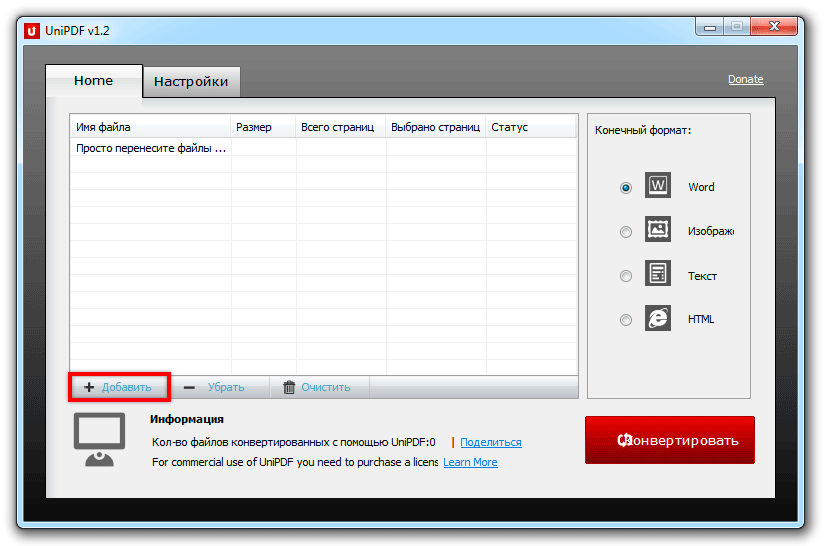Switch to the Home tab
This screenshot has width=824, height=546.
94,81
